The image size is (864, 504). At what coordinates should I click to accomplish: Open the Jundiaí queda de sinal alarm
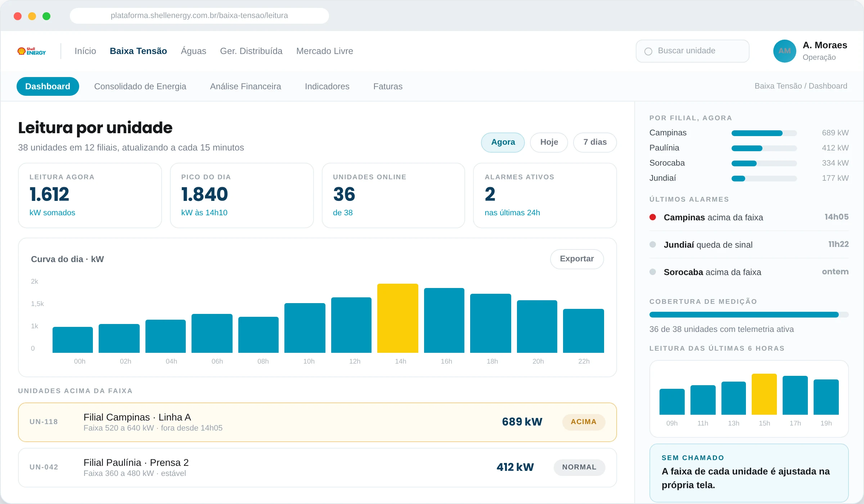point(749,245)
